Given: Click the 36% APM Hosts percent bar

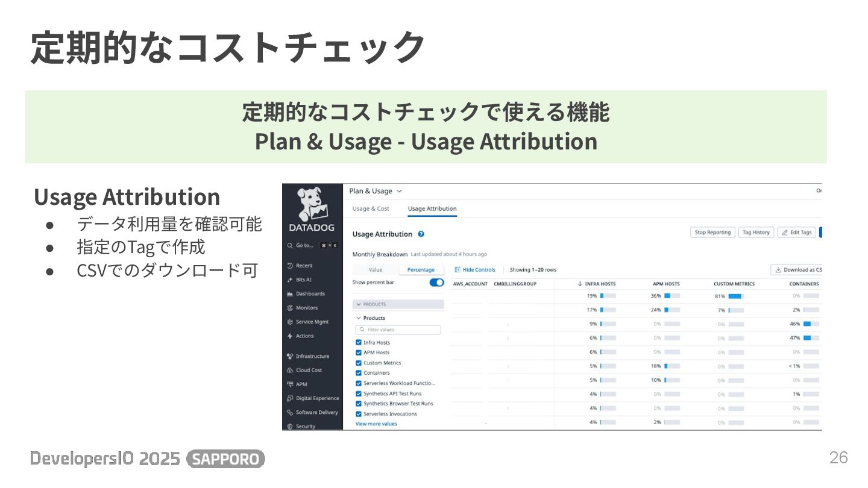Looking at the screenshot, I should (x=672, y=296).
